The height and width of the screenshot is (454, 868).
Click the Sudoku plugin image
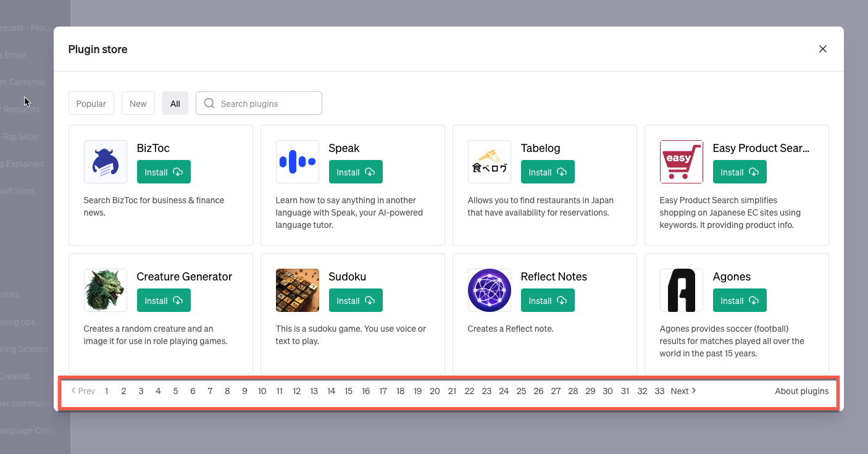coord(298,290)
